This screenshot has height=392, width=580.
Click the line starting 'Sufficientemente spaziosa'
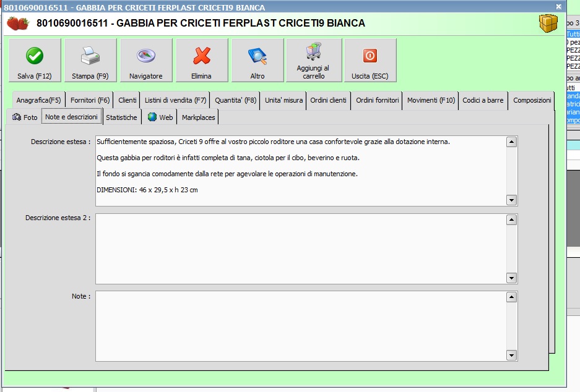pyautogui.click(x=274, y=142)
